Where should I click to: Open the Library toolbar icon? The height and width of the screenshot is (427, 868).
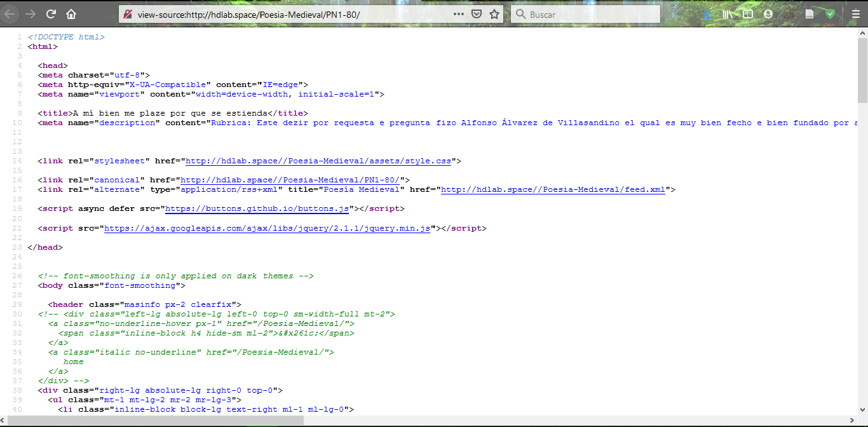click(x=728, y=14)
